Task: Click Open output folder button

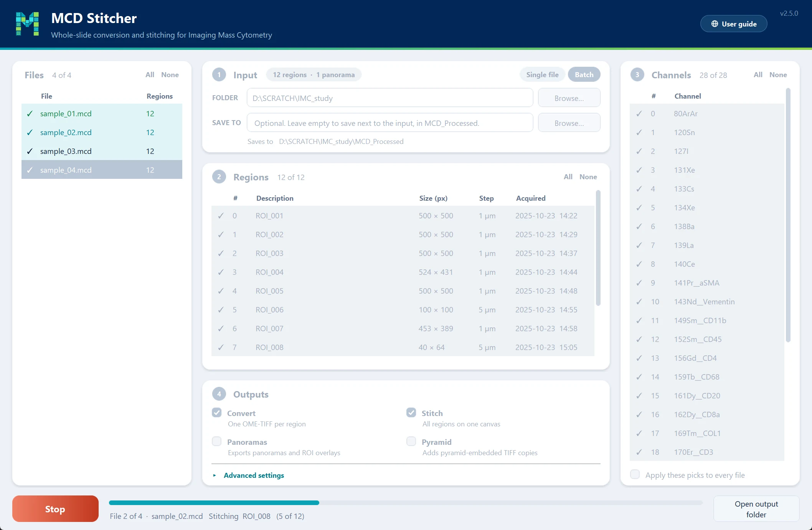Action: pos(756,509)
